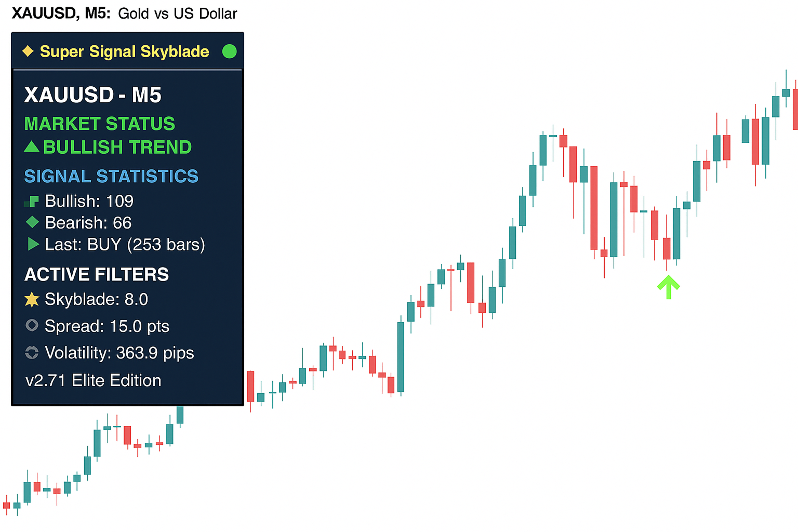
Task: Click the gold star Skyblade filter icon
Action: (32, 299)
